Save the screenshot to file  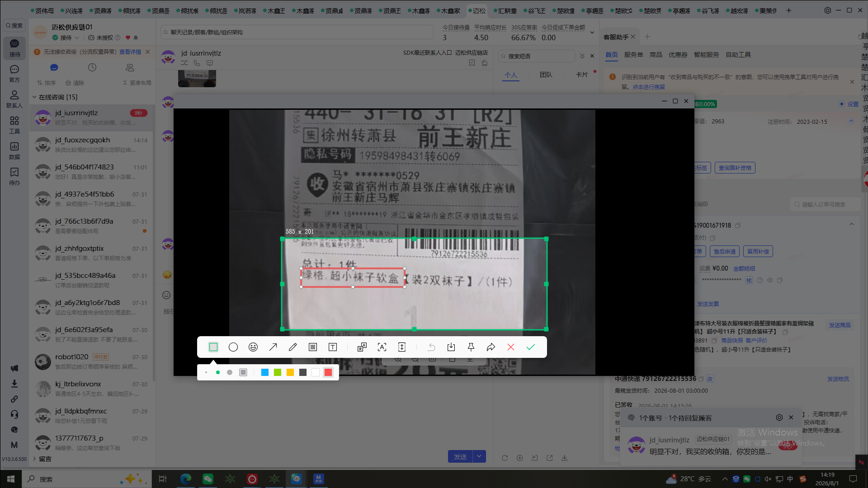[x=451, y=347]
